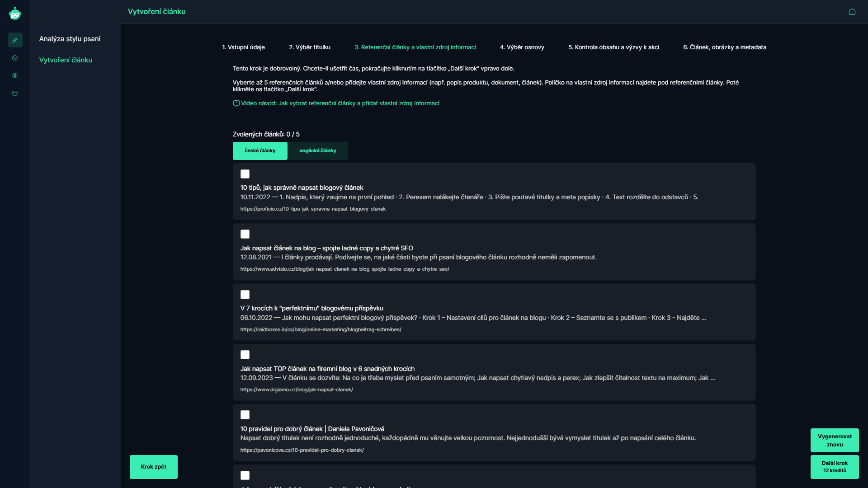868x488 pixels.
Task: Click the 'Krok zpět' button
Action: (154, 467)
